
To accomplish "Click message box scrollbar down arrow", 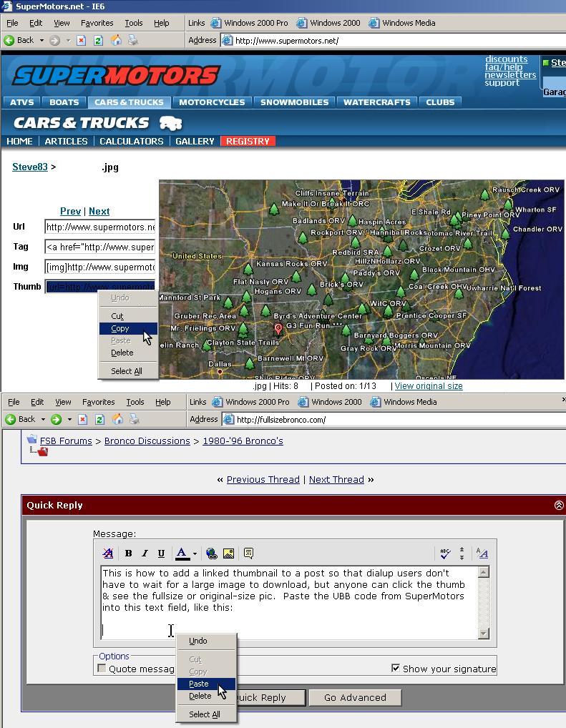I will click(x=483, y=634).
